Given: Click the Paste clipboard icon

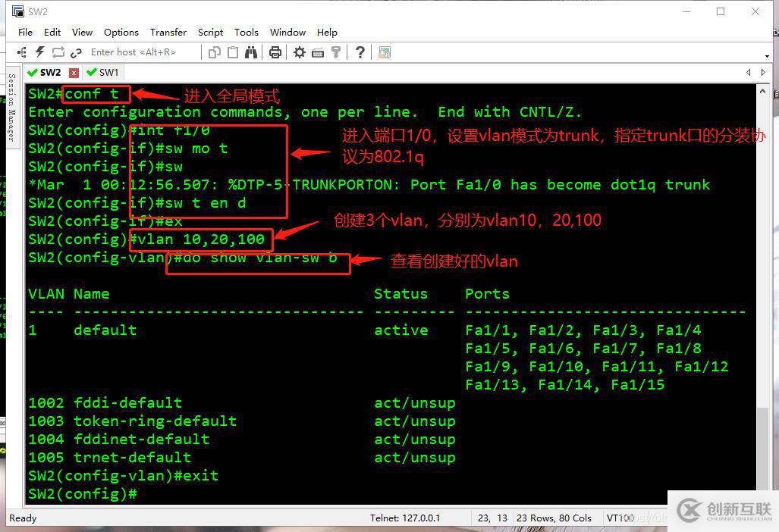Looking at the screenshot, I should point(233,52).
